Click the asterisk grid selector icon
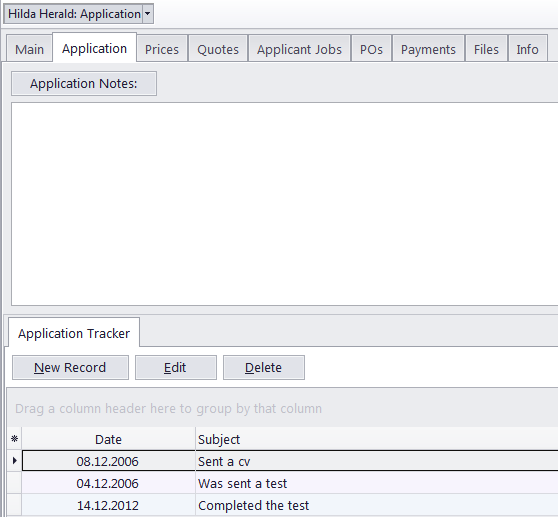Image resolution: width=558 pixels, height=517 pixels. 14,439
